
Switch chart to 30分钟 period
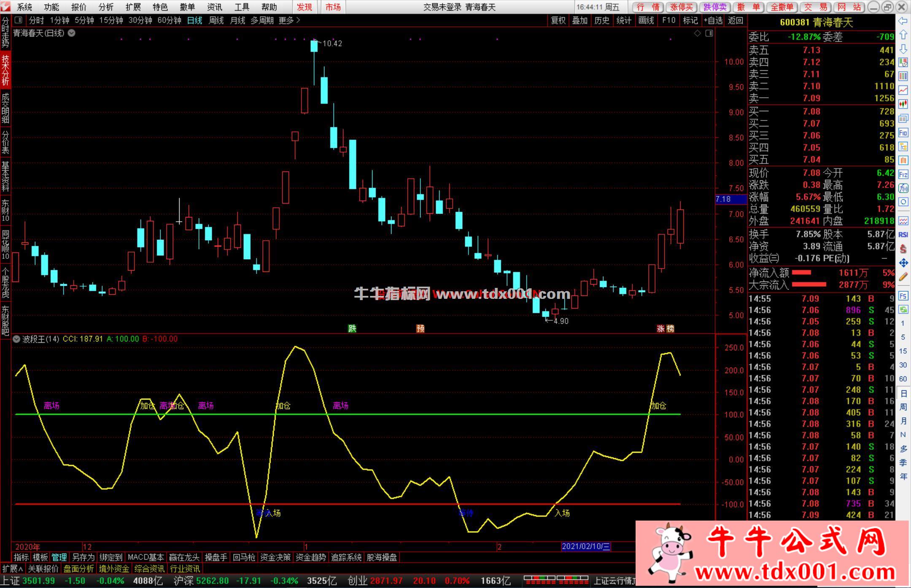[x=140, y=20]
